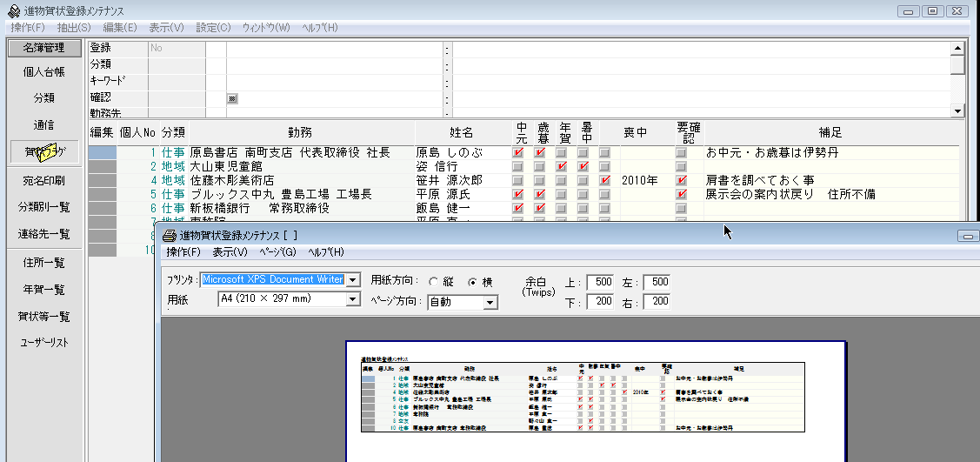Check 年賀 for 飯島 健一
The width and height of the screenshot is (980, 462).
coord(562,208)
